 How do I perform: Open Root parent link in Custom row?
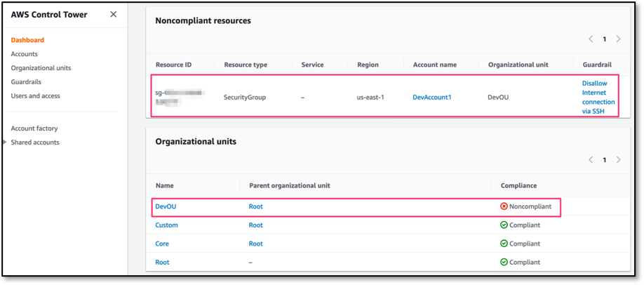[x=256, y=225]
